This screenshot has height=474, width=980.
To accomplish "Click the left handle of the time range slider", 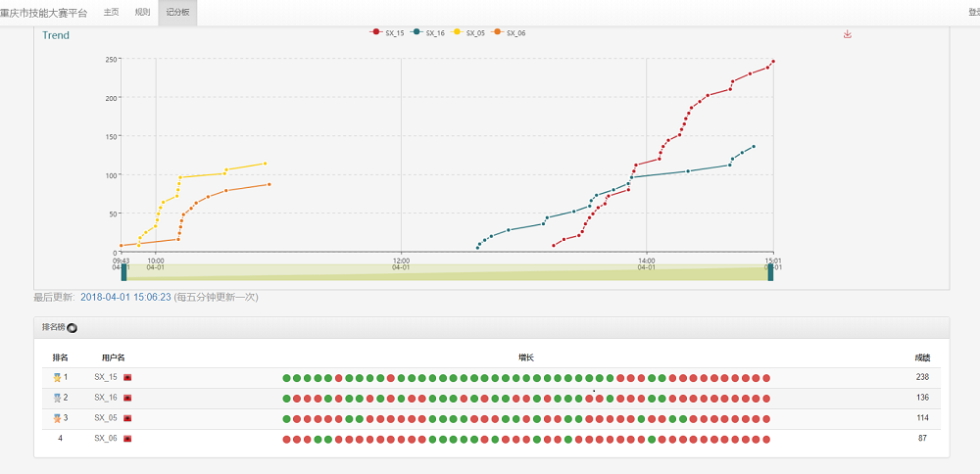I will pos(123,272).
